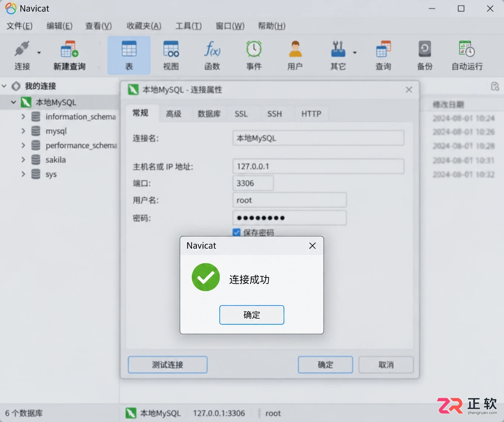Click the 主机名或 IP 地址 field

coord(318,166)
